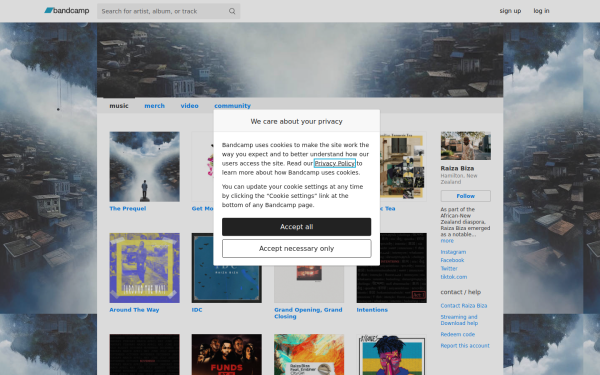Switch to the community tab
600x375 pixels.
pos(232,106)
